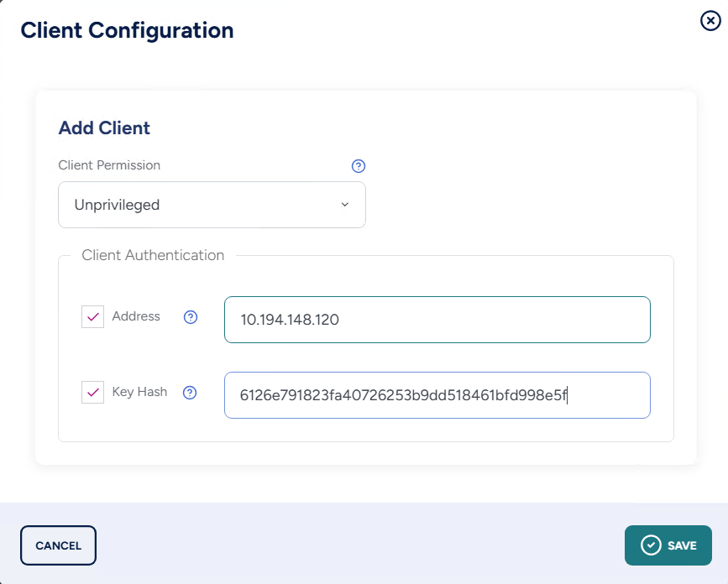This screenshot has width=728, height=584.
Task: Click the dropdown chevron next to Unprivileged
Action: click(x=344, y=205)
